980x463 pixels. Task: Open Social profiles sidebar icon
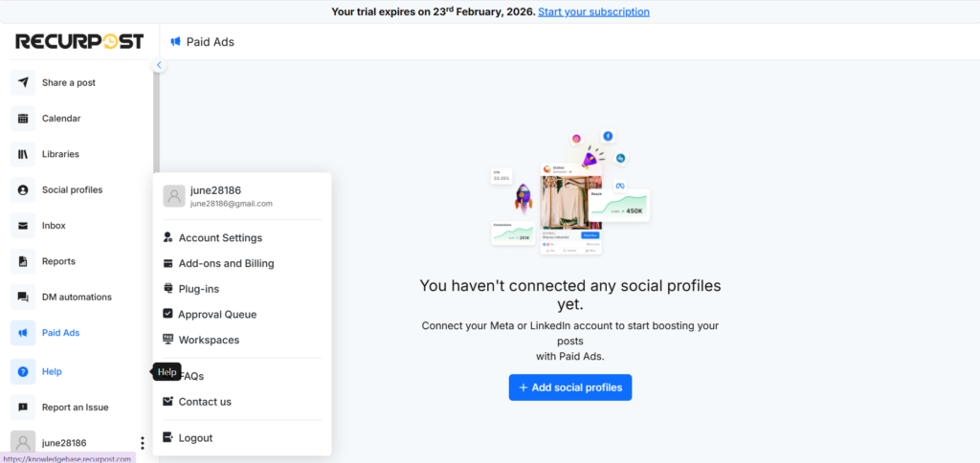click(x=23, y=189)
